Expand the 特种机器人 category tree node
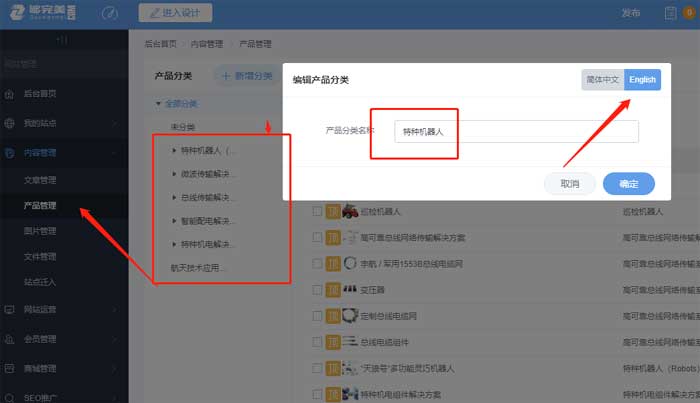Image resolution: width=700 pixels, height=403 pixels. 175,151
